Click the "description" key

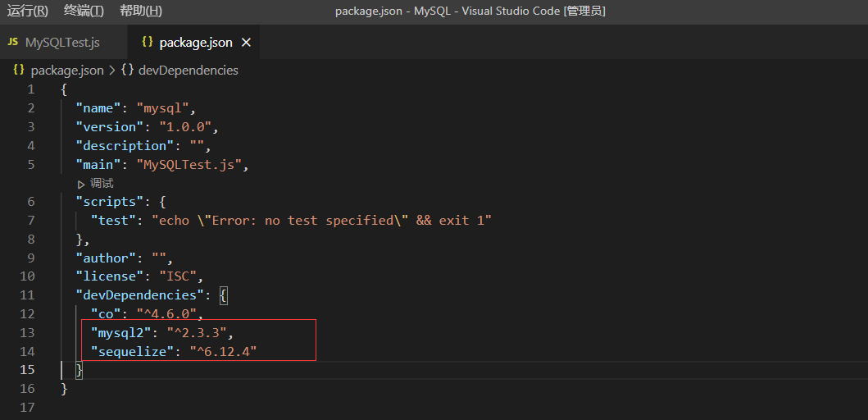click(125, 146)
